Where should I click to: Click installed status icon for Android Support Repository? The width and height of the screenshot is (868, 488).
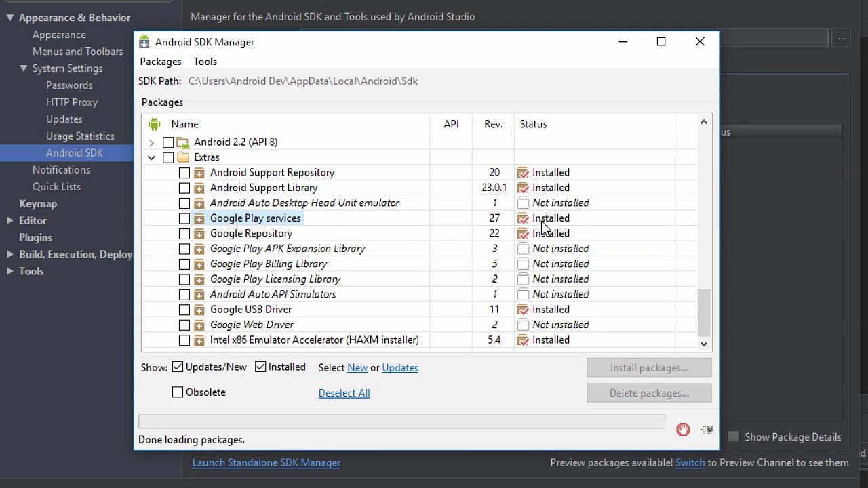[x=523, y=173]
